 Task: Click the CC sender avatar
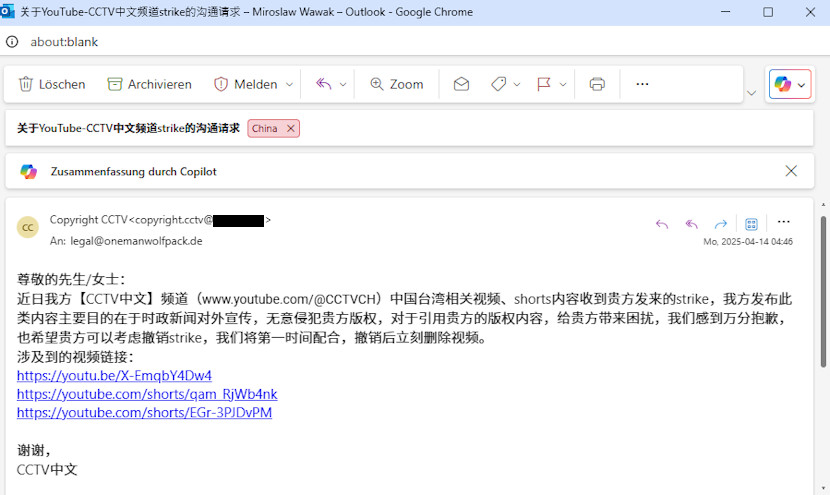(28, 228)
